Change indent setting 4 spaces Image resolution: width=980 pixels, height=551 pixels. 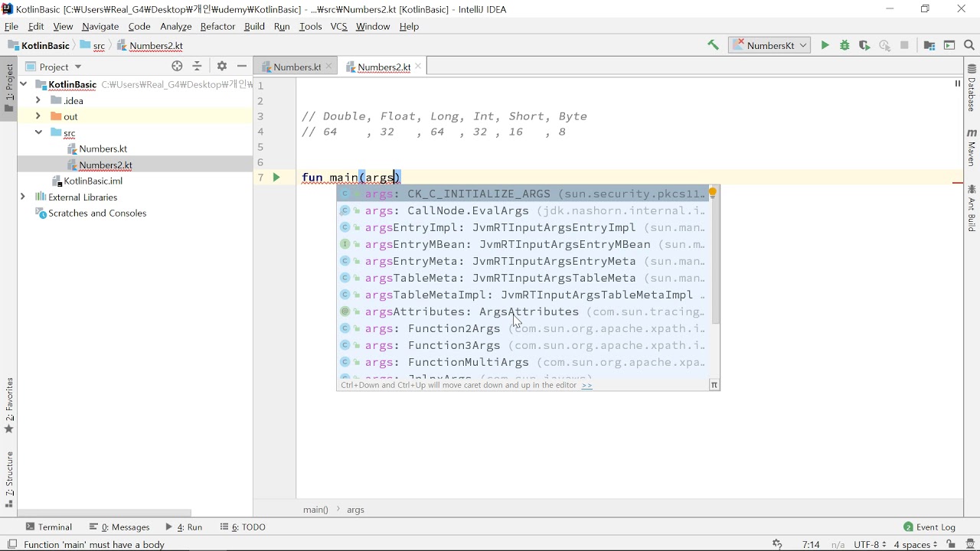tap(916, 544)
